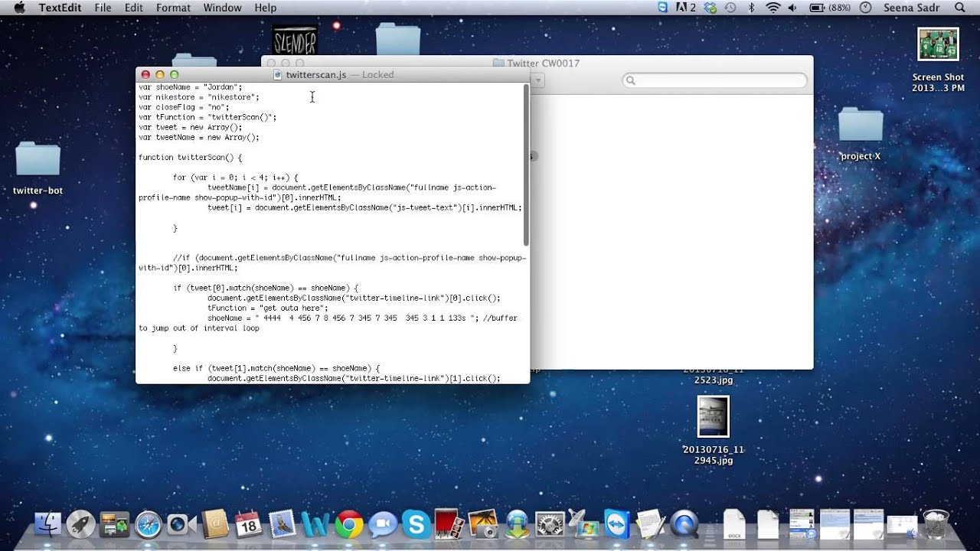Click 'tFunction = "get outa here";' line

[x=268, y=308]
